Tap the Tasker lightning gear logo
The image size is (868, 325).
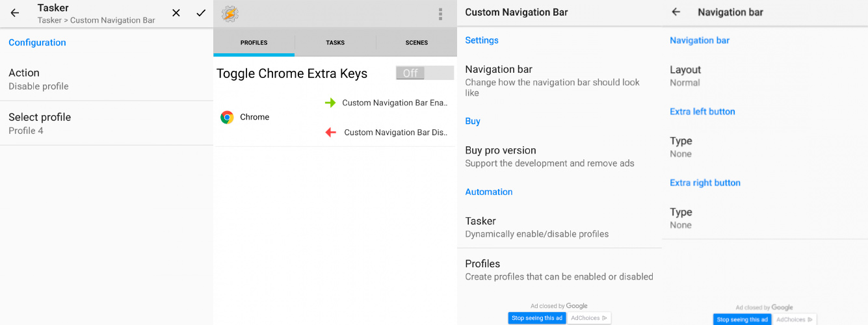pos(230,14)
